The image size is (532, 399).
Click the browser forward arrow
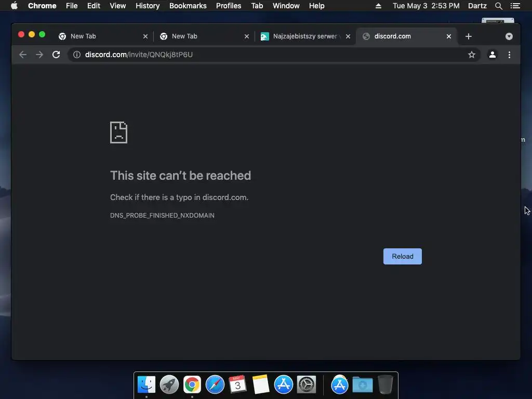click(39, 55)
